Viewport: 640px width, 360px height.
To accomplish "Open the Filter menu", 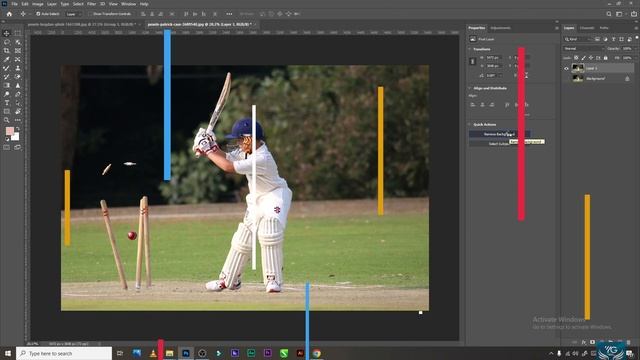I will 91,4.
